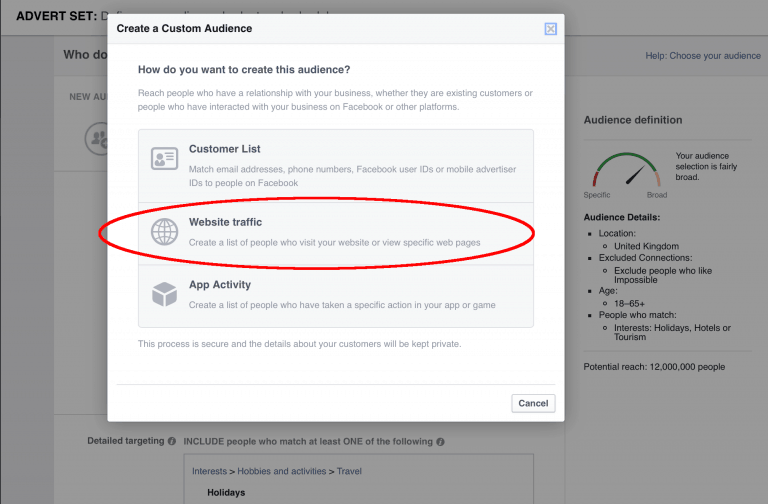Click the Customer List contact card icon
The height and width of the screenshot is (504, 768).
click(x=164, y=158)
